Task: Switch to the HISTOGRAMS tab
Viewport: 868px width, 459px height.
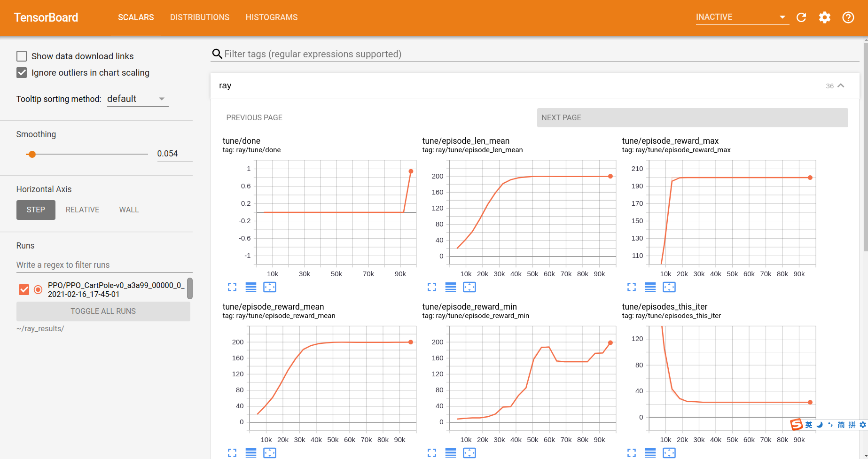Action: pos(272,17)
